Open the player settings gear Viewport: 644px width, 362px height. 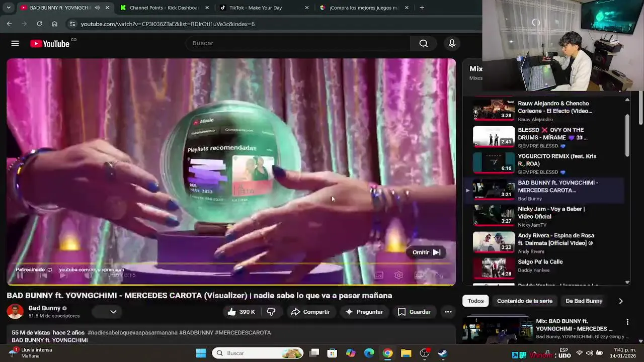[398, 275]
